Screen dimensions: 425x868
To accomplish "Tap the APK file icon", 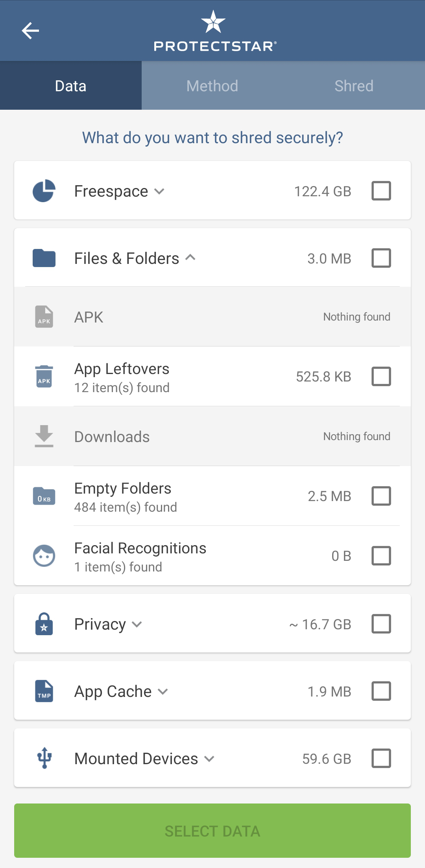I will (44, 317).
